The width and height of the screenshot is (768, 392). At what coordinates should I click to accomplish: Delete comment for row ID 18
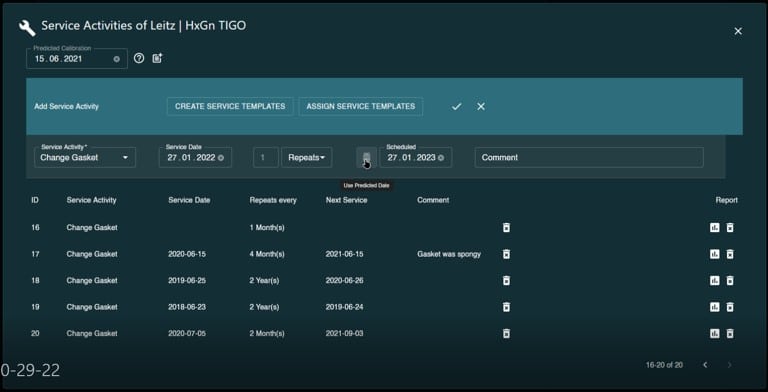pyautogui.click(x=506, y=280)
